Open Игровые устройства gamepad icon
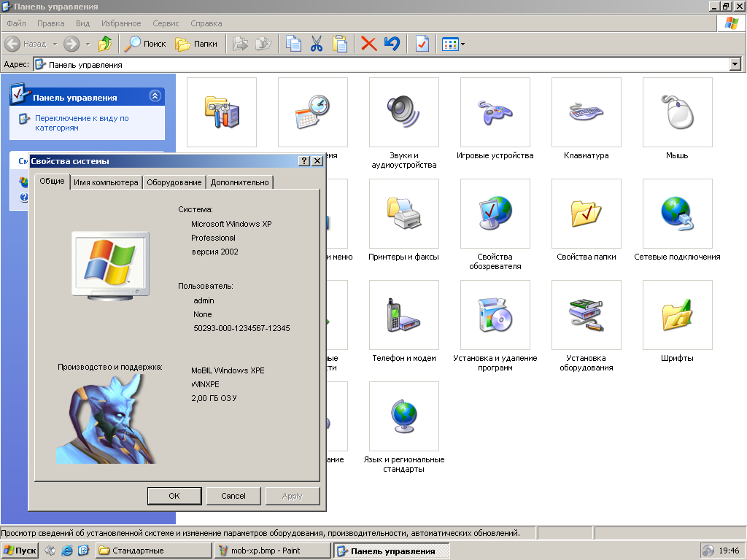The height and width of the screenshot is (560, 747). [x=495, y=112]
